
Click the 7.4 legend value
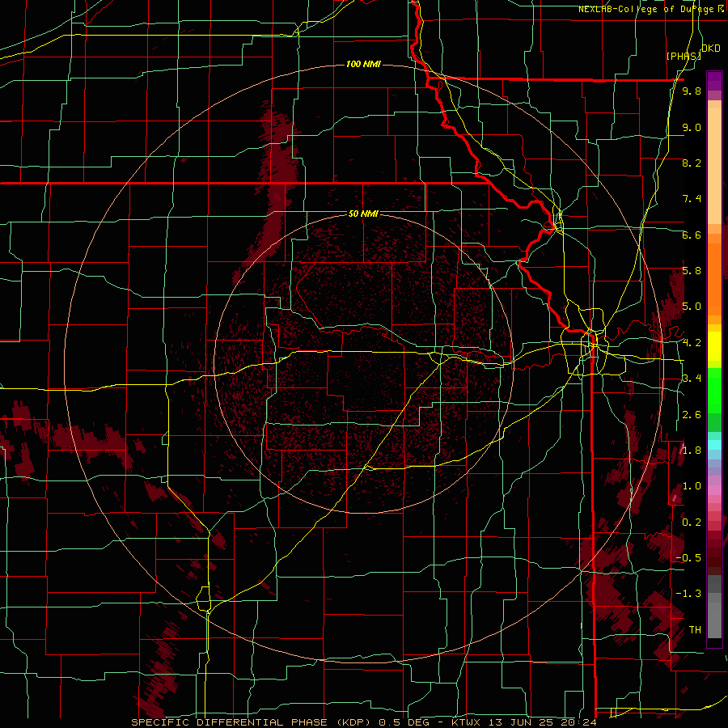tap(692, 199)
